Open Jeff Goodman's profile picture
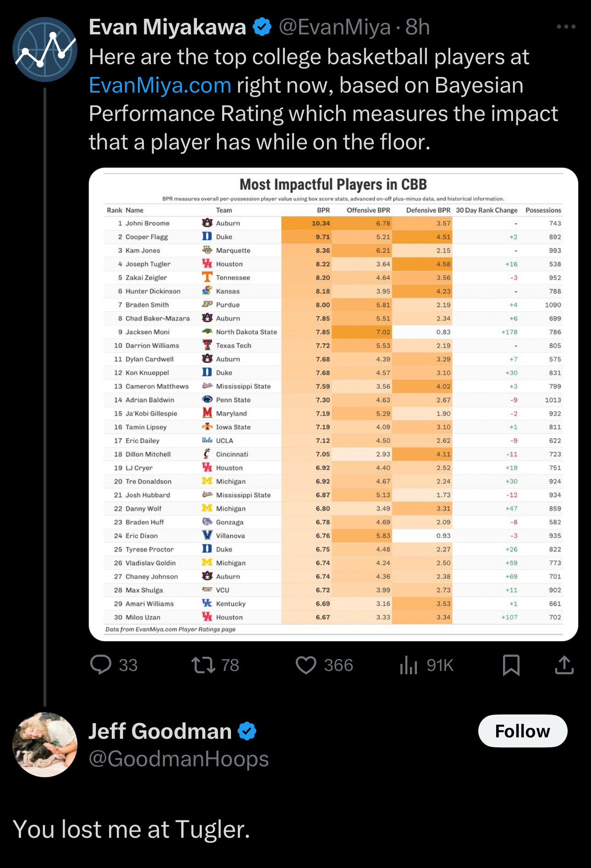 pos(45,745)
